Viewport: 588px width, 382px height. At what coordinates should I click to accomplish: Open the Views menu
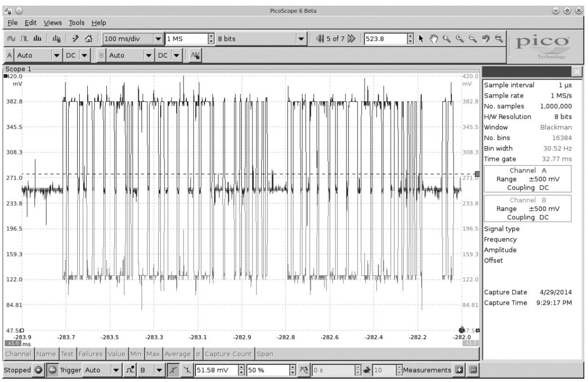point(53,22)
